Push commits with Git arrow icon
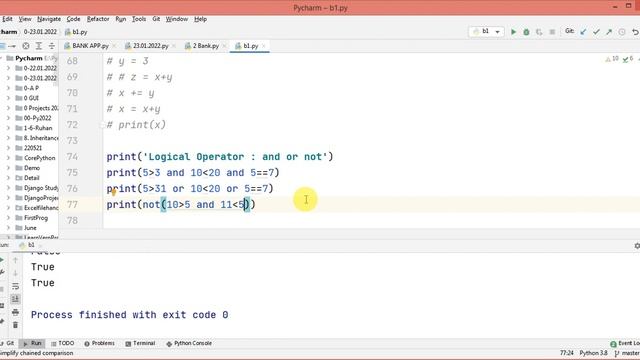The width and height of the screenshot is (640, 360). 609,32
